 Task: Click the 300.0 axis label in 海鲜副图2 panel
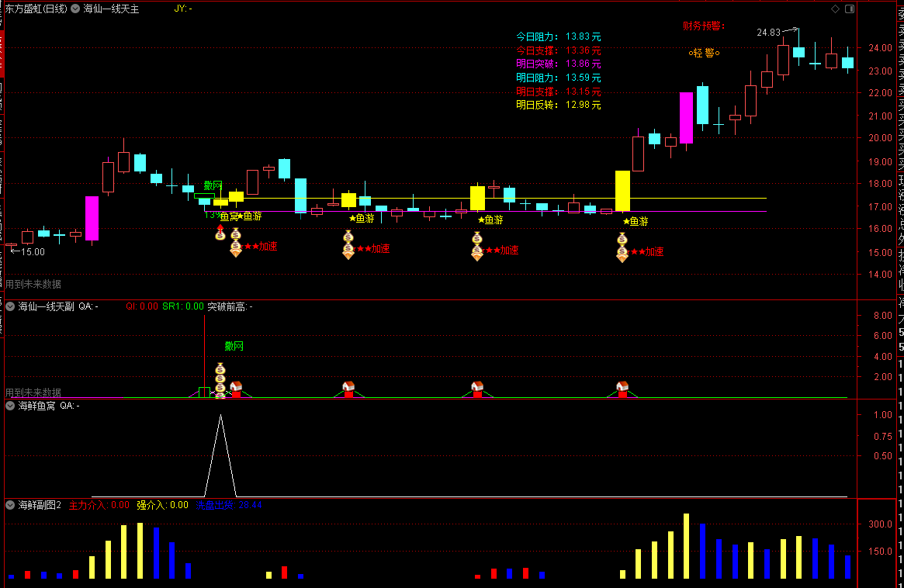pyautogui.click(x=881, y=524)
